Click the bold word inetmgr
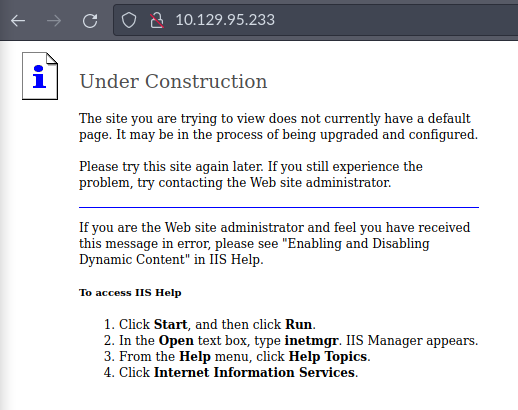Screen dimensions: 518x410 point(311,340)
